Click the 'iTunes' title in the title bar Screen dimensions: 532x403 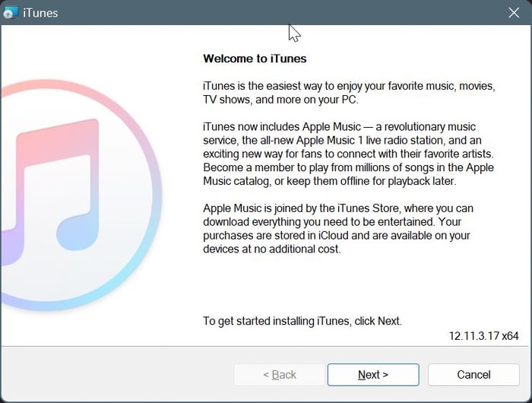click(x=40, y=13)
